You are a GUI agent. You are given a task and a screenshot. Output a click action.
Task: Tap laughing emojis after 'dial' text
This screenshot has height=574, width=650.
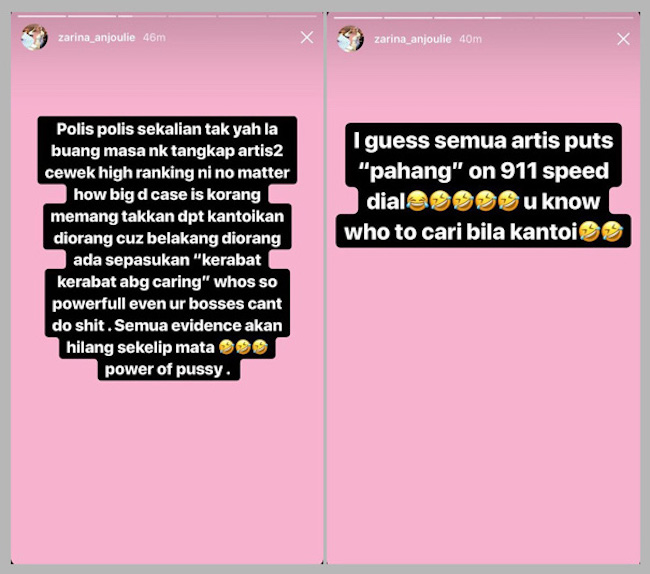pos(463,201)
